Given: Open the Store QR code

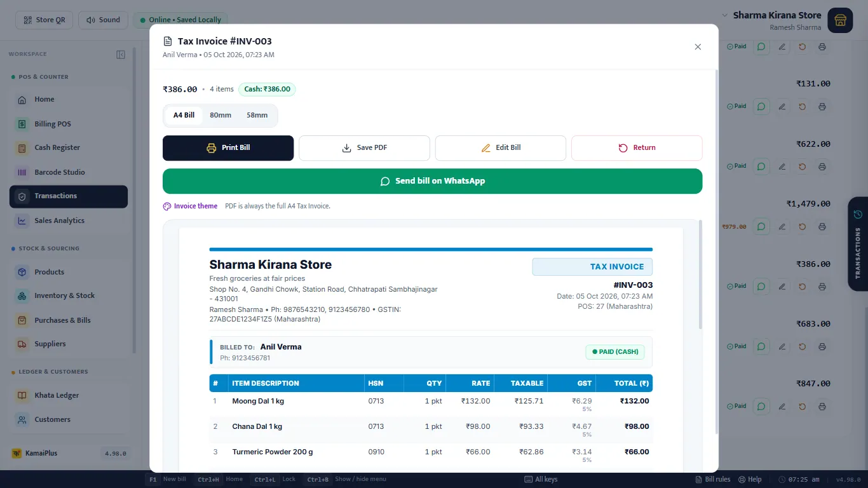Looking at the screenshot, I should pyautogui.click(x=44, y=20).
